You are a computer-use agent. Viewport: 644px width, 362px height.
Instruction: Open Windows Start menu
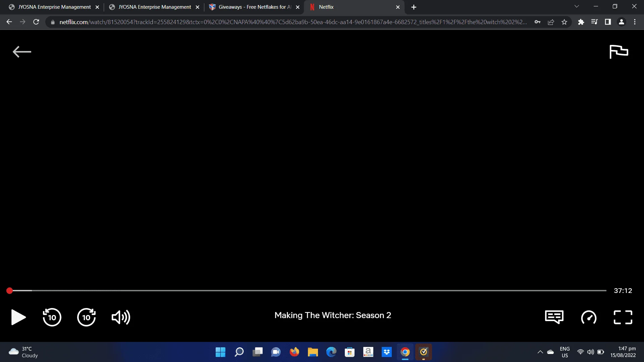pos(220,352)
